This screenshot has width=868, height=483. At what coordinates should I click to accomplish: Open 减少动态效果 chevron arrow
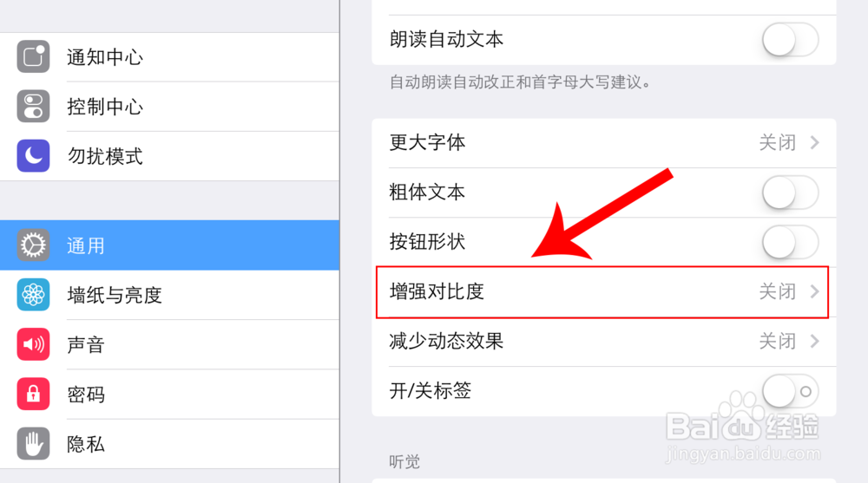tap(814, 342)
